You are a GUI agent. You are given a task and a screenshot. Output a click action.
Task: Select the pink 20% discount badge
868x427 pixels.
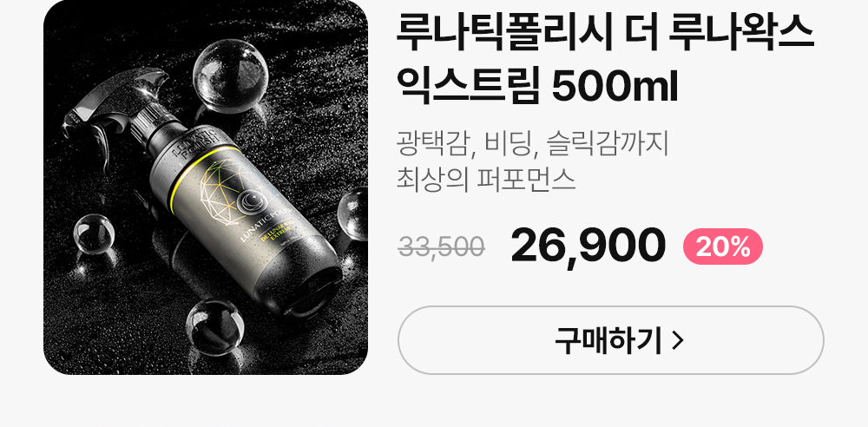pyautogui.click(x=723, y=246)
